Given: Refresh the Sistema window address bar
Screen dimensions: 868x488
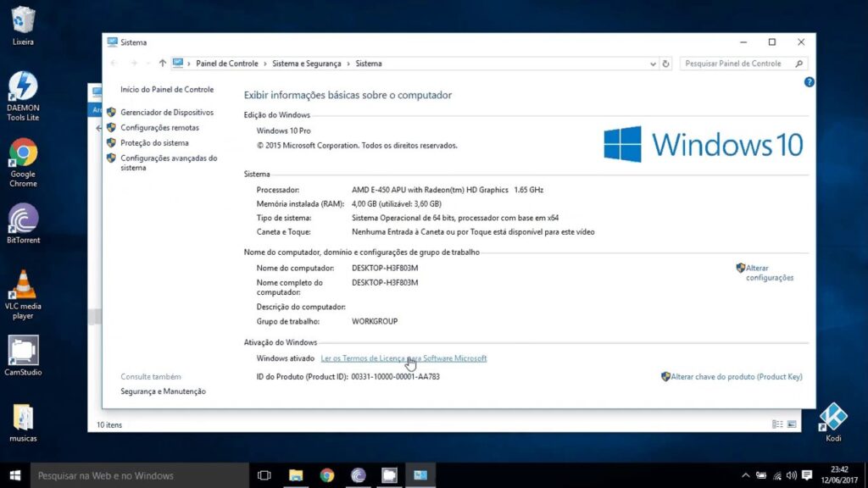Looking at the screenshot, I should 665,64.
